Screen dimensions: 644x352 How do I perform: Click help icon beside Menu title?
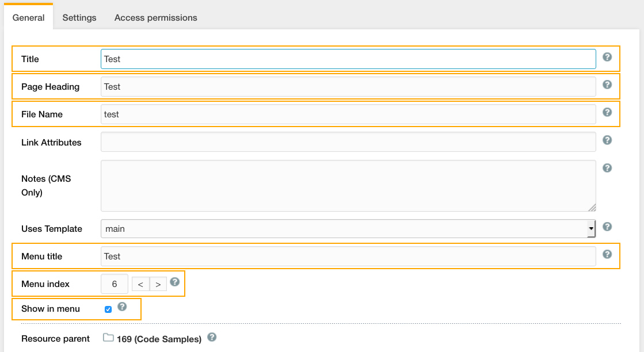point(607,254)
